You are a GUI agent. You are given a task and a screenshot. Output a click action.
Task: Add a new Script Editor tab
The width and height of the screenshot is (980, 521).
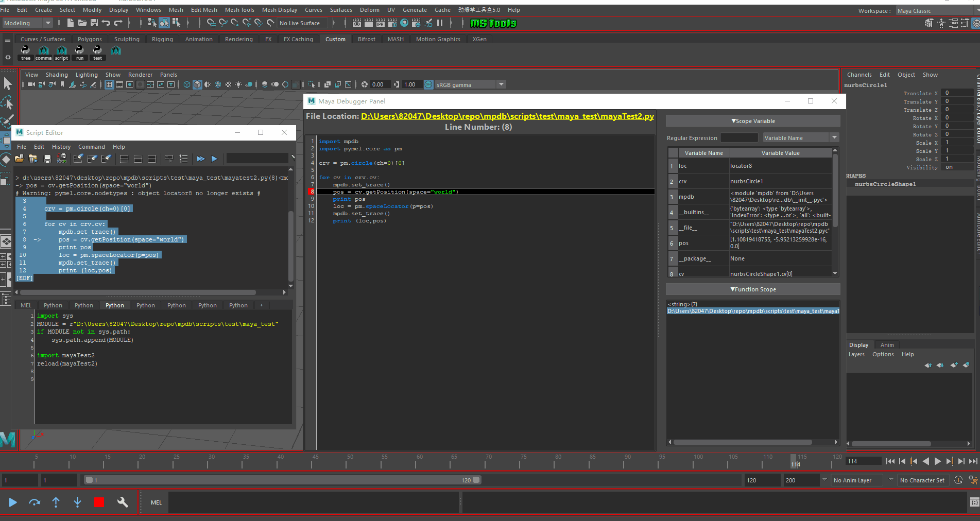pyautogui.click(x=262, y=305)
